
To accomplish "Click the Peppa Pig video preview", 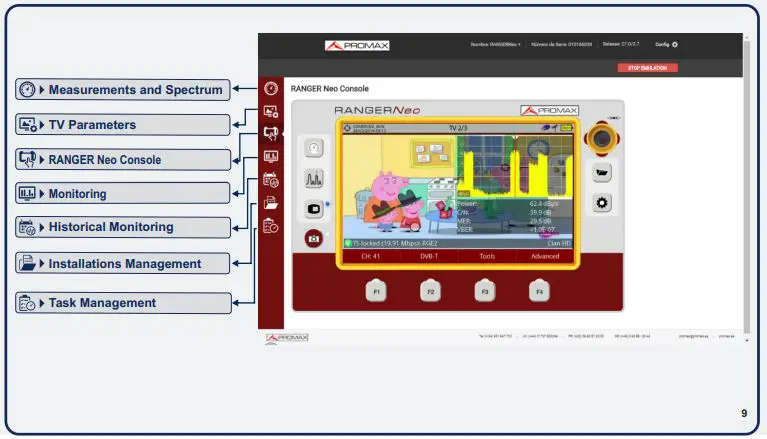I will click(399, 187).
